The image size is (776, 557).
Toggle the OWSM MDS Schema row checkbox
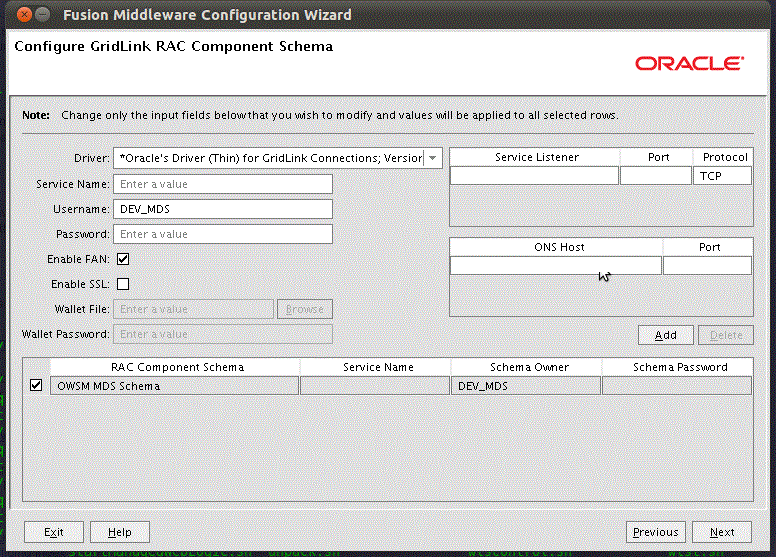(36, 385)
